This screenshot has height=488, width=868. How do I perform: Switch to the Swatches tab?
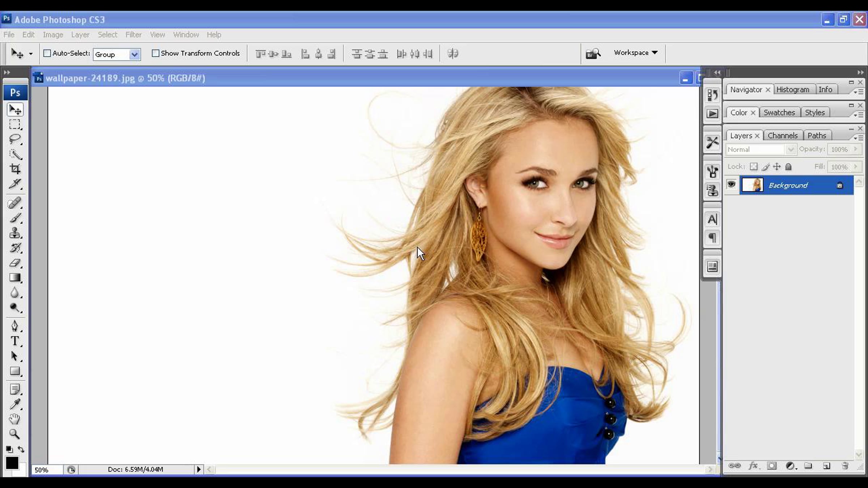[x=779, y=112]
